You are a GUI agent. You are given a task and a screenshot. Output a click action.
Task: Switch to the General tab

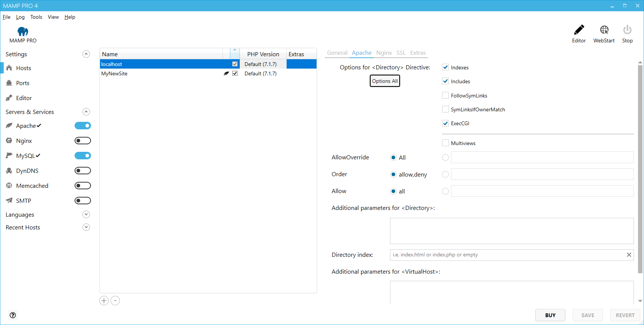point(337,53)
